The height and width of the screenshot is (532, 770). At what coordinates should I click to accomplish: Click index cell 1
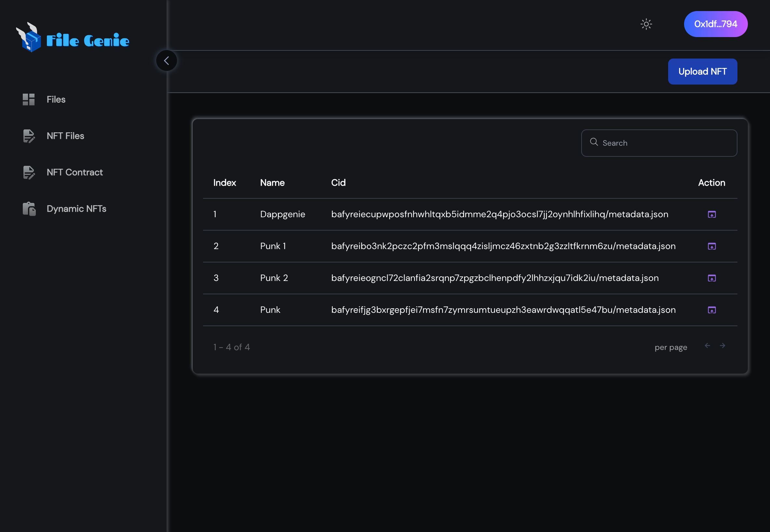pyautogui.click(x=215, y=214)
